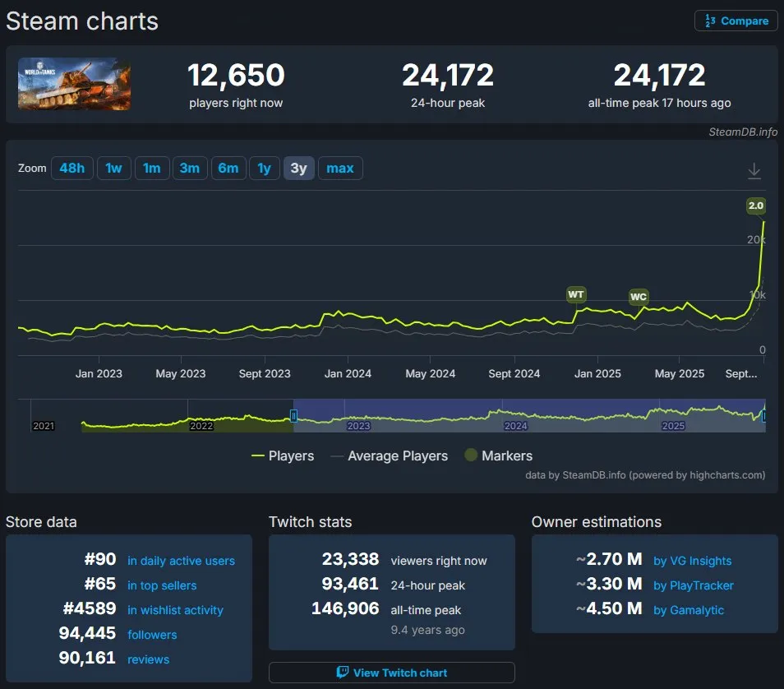This screenshot has height=689, width=784.
Task: Click the Twitch icon on View Twitch chart
Action: (x=342, y=672)
